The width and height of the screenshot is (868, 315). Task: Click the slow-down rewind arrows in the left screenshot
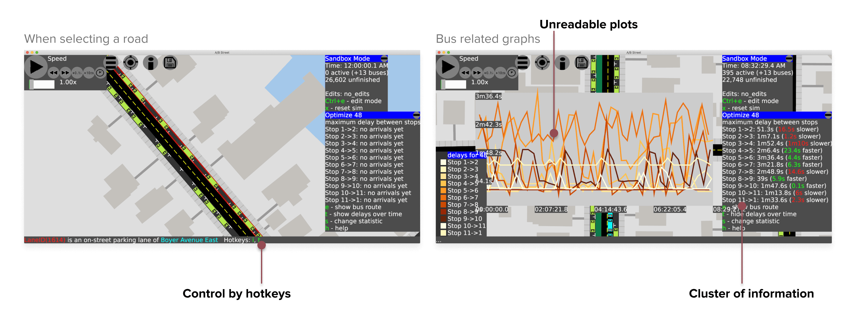(x=54, y=72)
